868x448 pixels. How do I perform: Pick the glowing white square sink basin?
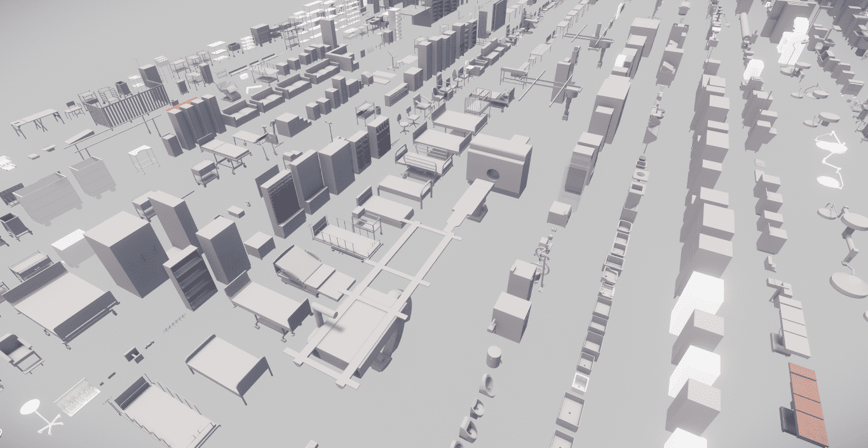pos(580,382)
